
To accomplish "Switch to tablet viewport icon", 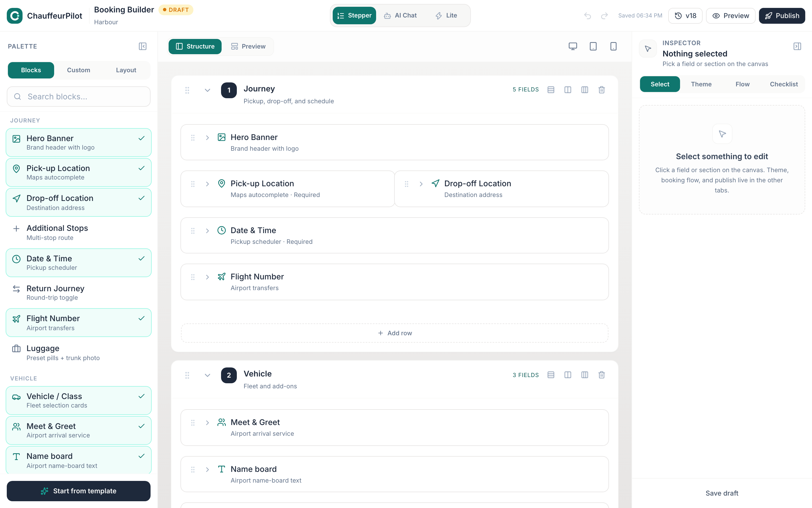I will [593, 46].
